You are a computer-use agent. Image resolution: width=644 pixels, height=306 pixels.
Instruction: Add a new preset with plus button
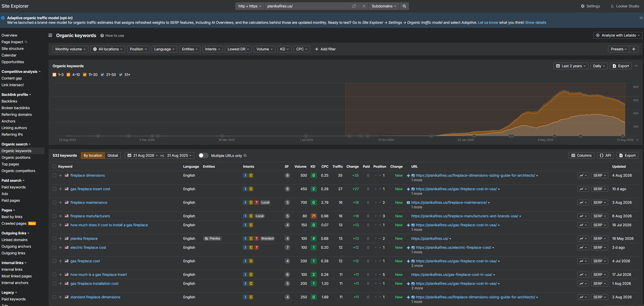pyautogui.click(x=634, y=49)
